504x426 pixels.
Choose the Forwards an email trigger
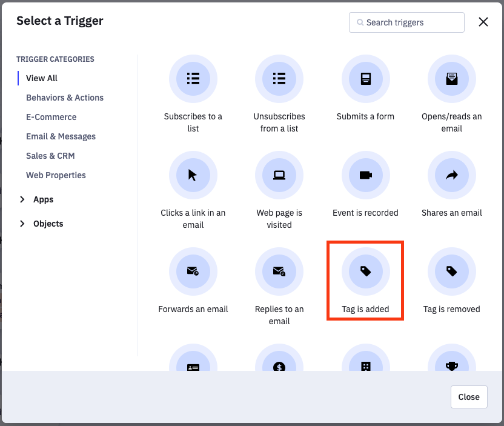(x=193, y=271)
